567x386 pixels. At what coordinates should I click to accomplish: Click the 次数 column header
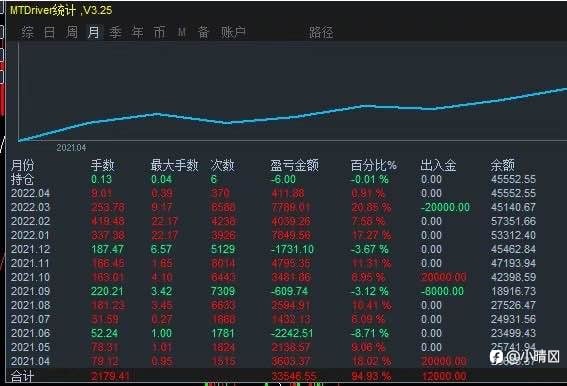coord(222,165)
